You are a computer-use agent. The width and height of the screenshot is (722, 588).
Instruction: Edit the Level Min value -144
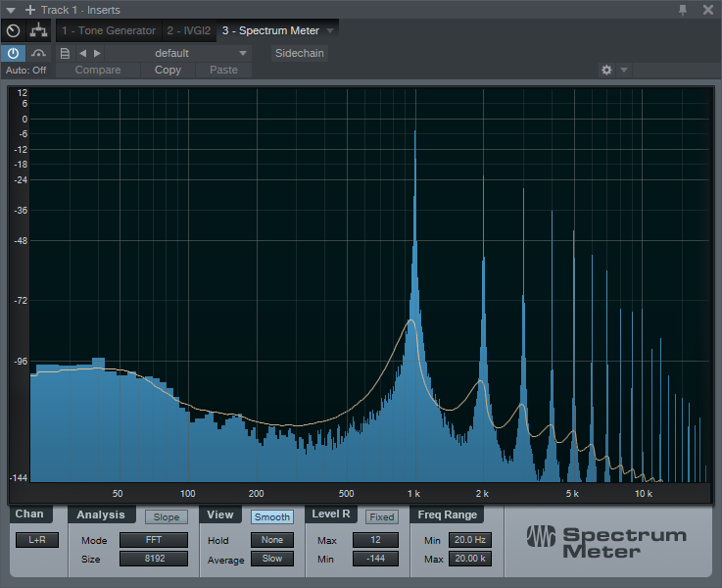click(376, 559)
